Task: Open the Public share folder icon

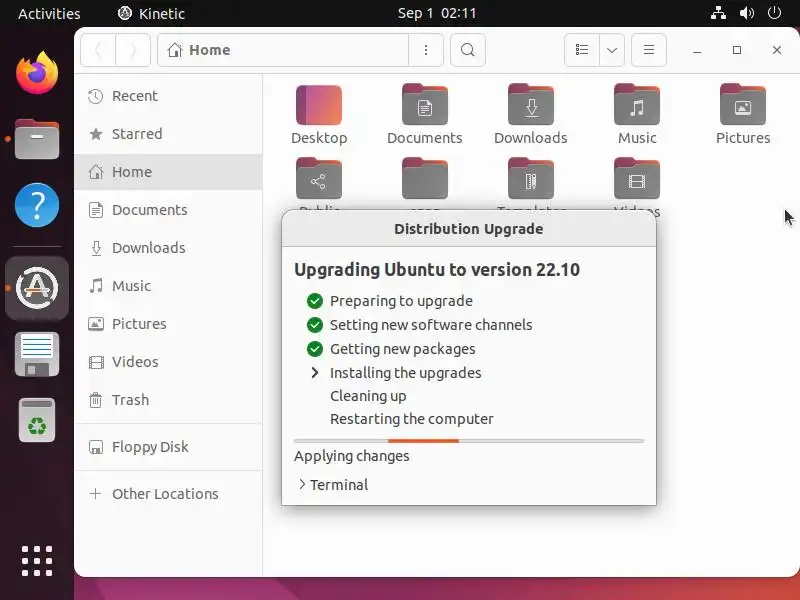Action: tap(319, 179)
